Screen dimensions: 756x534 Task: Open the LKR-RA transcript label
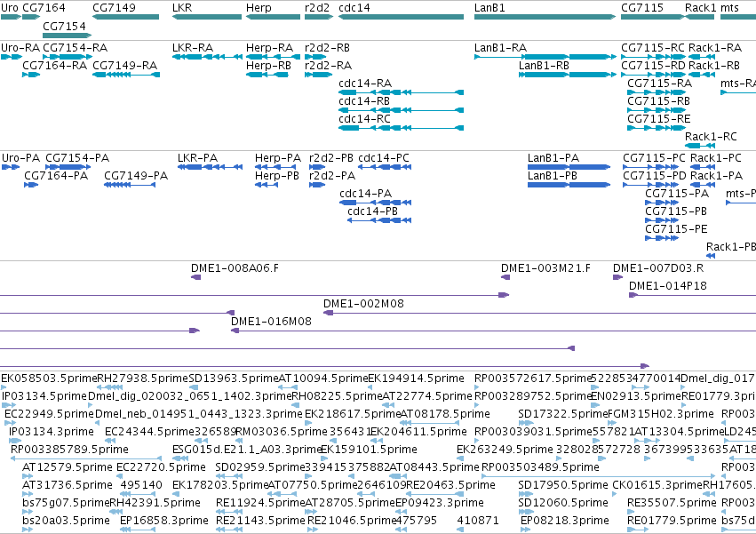(193, 48)
